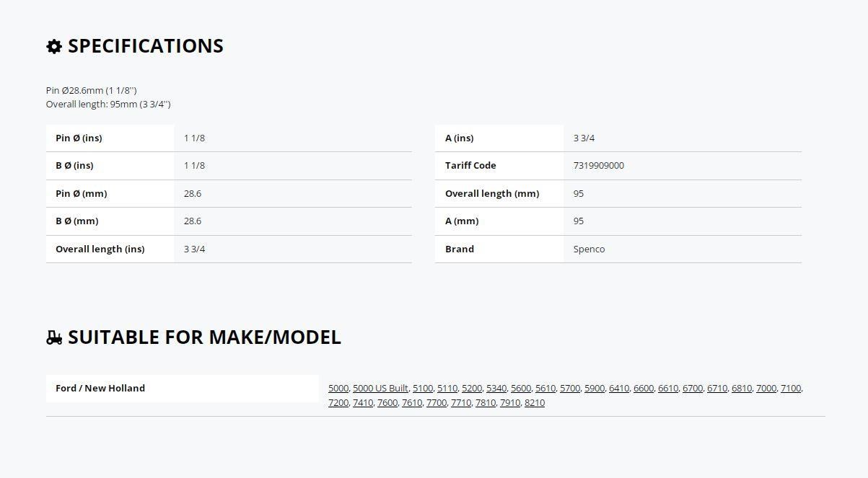Click the Ford / New Holland make label
This screenshot has height=478, width=868.
(100, 388)
